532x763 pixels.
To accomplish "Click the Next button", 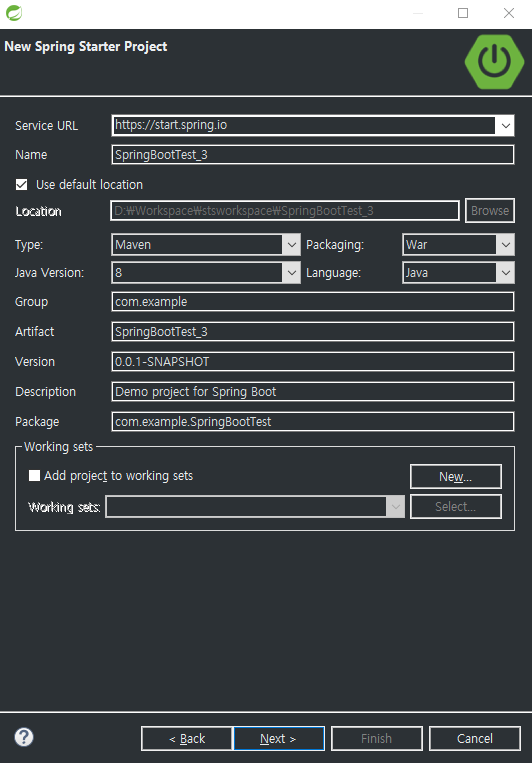I will point(279,739).
